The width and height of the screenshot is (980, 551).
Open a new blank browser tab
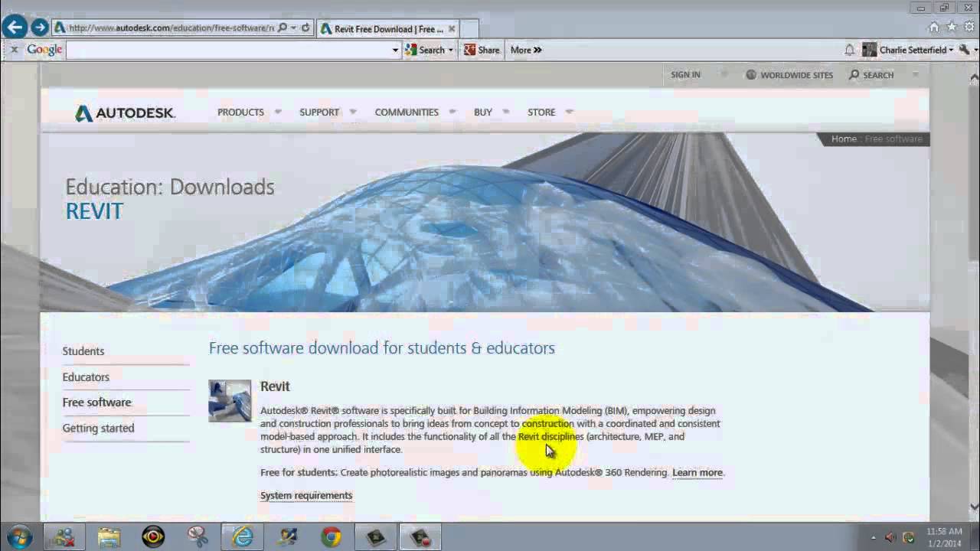[470, 29]
